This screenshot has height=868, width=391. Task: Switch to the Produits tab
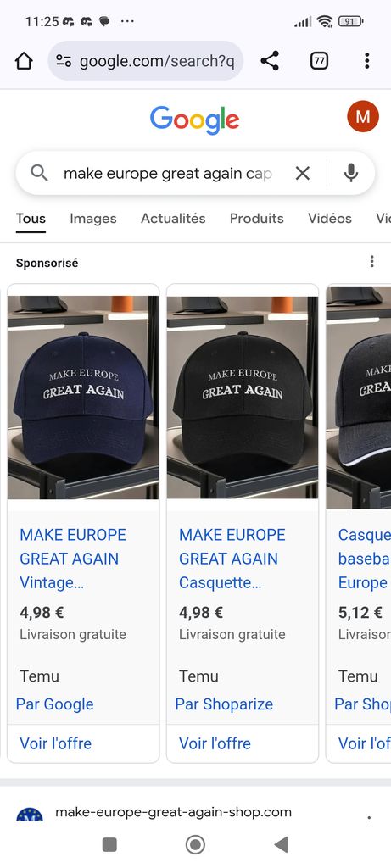pyautogui.click(x=256, y=219)
